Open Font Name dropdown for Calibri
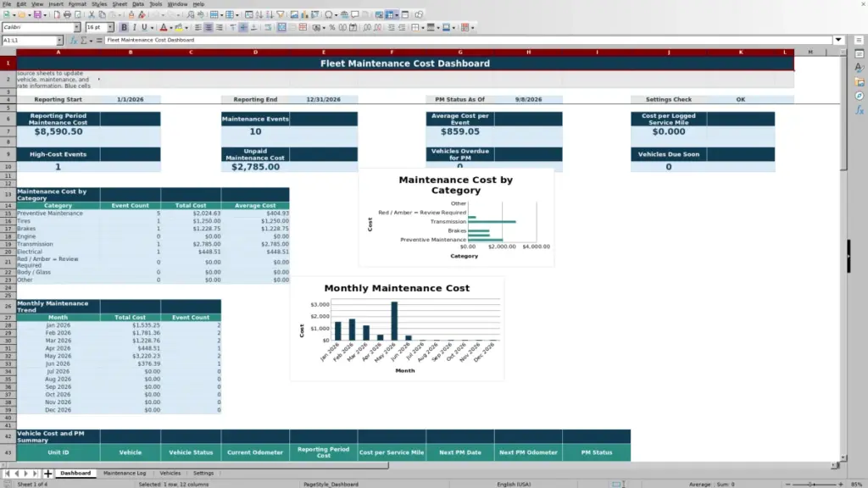The width and height of the screenshot is (868, 488). pyautogui.click(x=77, y=27)
